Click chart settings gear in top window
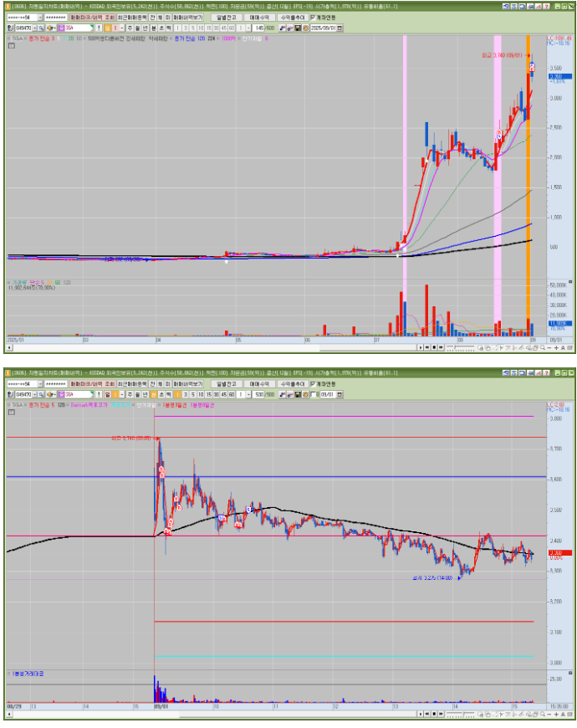The height and width of the screenshot is (728, 577). (305, 28)
